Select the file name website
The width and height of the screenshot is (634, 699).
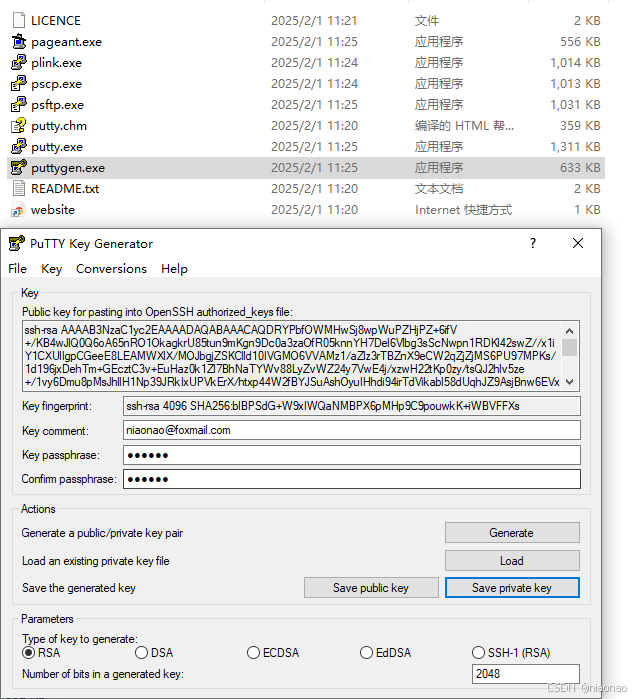point(53,210)
